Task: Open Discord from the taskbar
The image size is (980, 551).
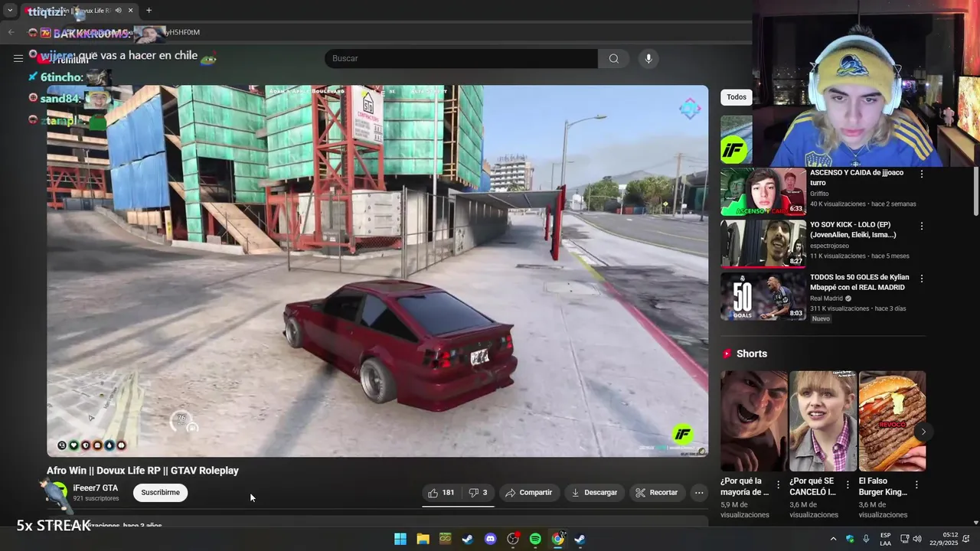Action: point(491,539)
